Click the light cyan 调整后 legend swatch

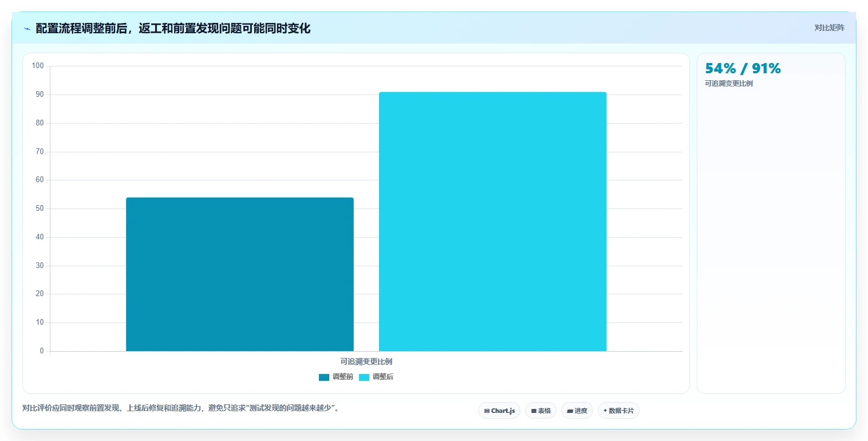point(364,377)
